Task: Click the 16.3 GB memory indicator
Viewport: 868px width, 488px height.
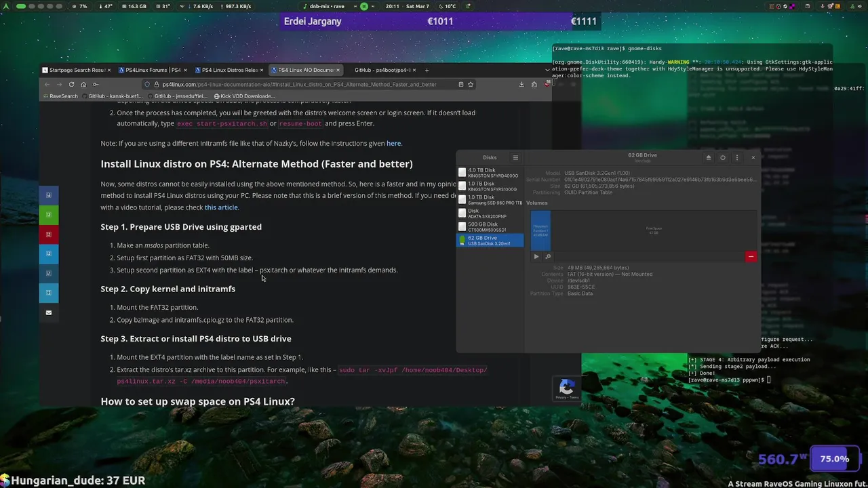Action: (134, 6)
